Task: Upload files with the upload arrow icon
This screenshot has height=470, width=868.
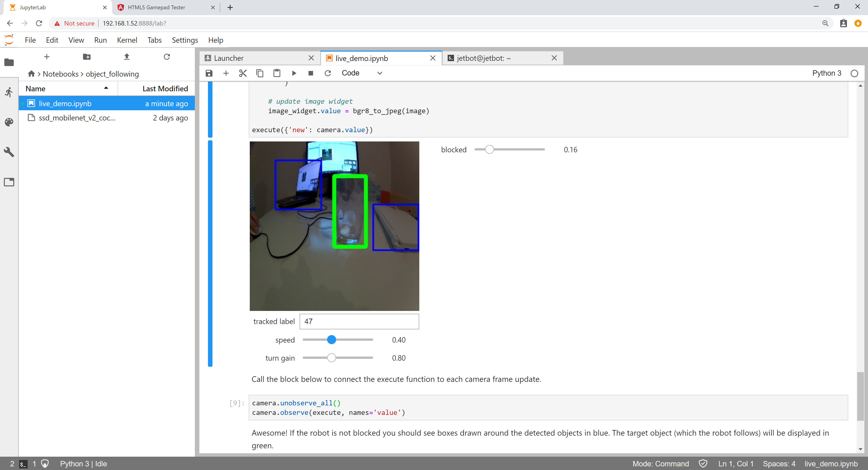Action: pos(127,56)
